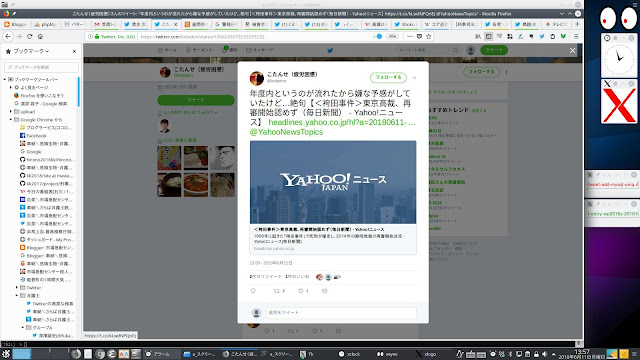Click the direct message icon under tweet
Viewport: 640px width, 360px height.
coord(324,291)
